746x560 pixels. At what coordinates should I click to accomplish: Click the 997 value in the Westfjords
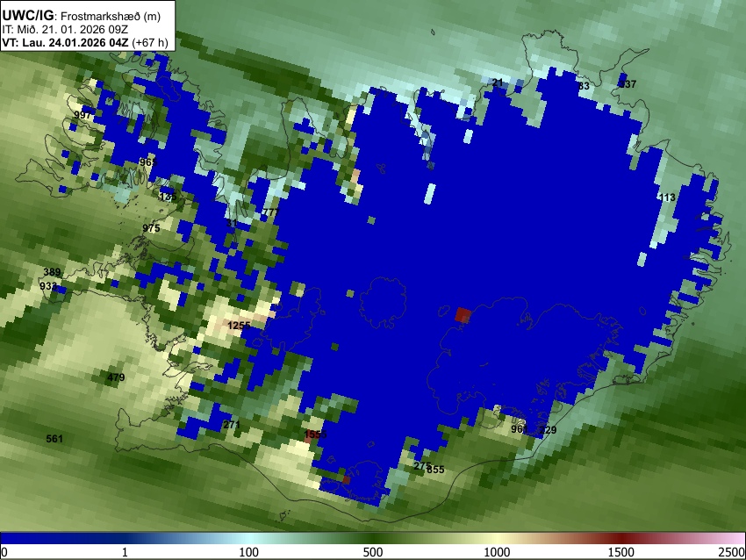pyautogui.click(x=82, y=115)
